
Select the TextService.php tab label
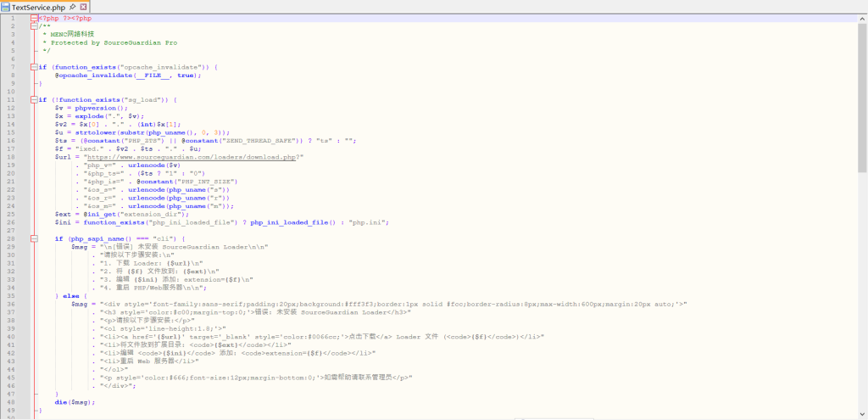pyautogui.click(x=39, y=8)
